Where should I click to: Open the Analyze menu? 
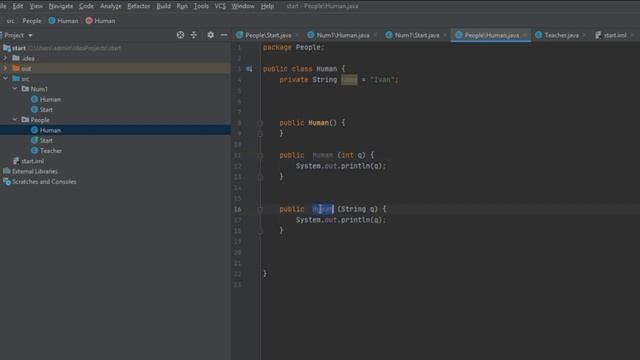coord(111,6)
